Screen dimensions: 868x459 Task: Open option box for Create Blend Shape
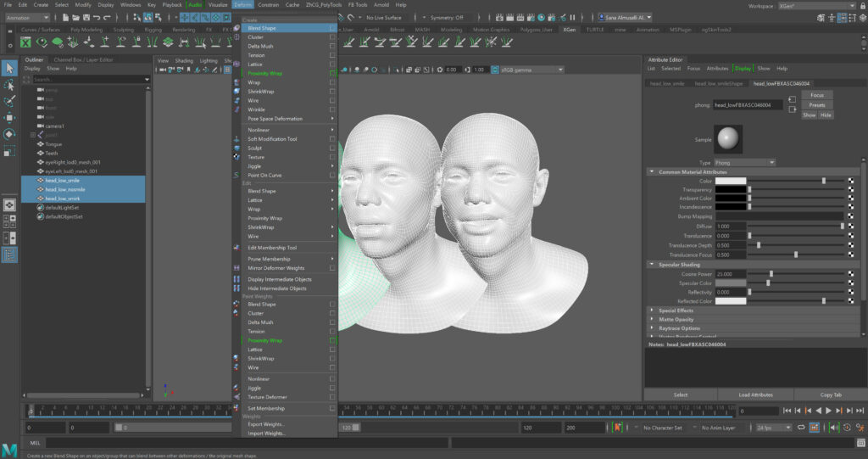(332, 28)
